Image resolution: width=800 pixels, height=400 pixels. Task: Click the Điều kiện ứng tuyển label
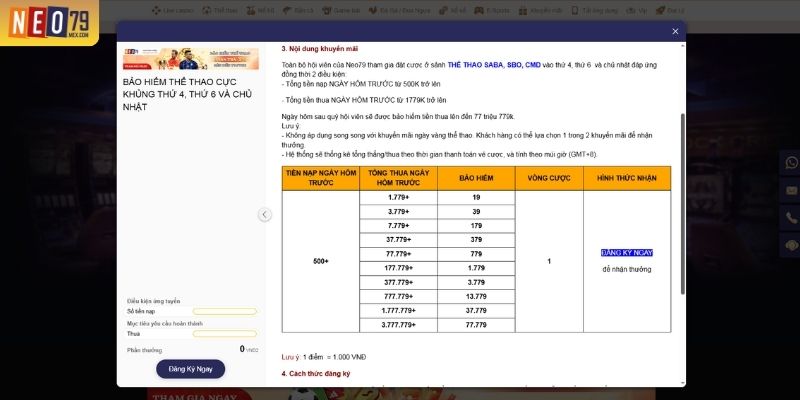click(x=154, y=301)
